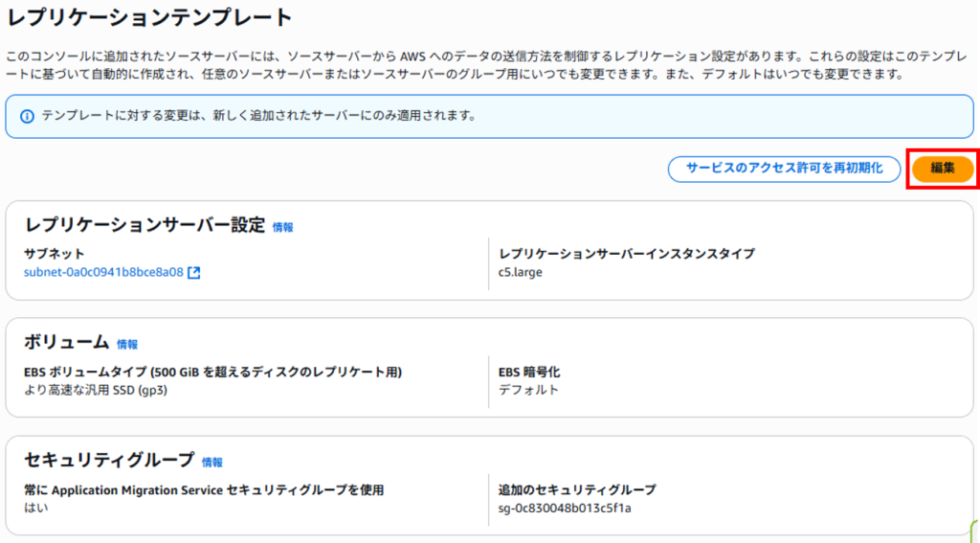Select the デフォルト value under EBS 暗号化
980x543 pixels.
(528, 391)
